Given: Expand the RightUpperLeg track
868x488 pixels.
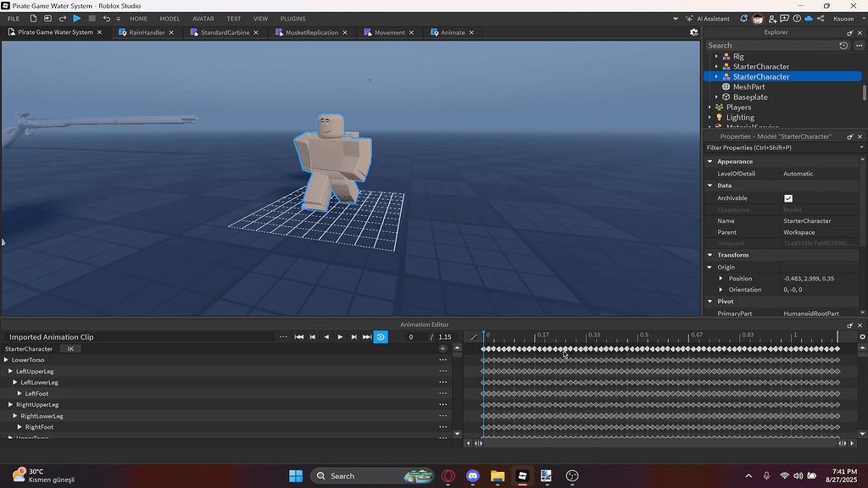Looking at the screenshot, I should coord(10,404).
